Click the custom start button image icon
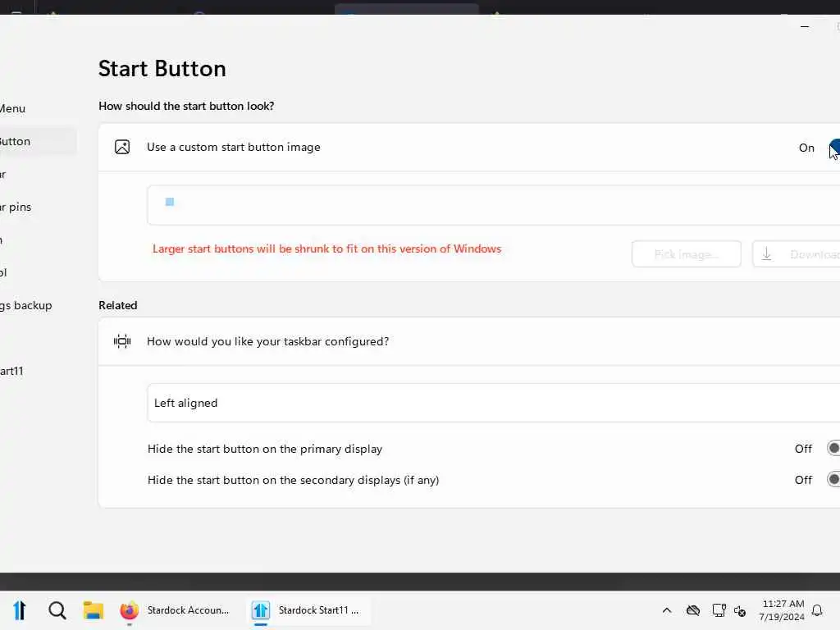 pos(122,148)
